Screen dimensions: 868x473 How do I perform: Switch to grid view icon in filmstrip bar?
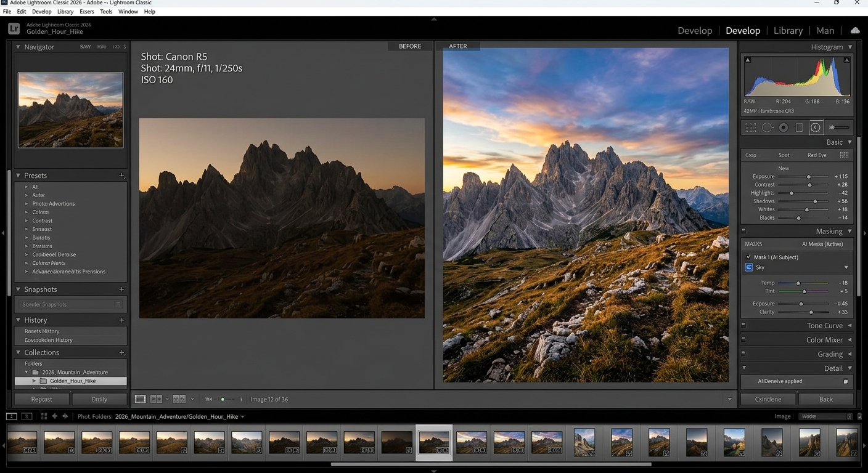44,416
